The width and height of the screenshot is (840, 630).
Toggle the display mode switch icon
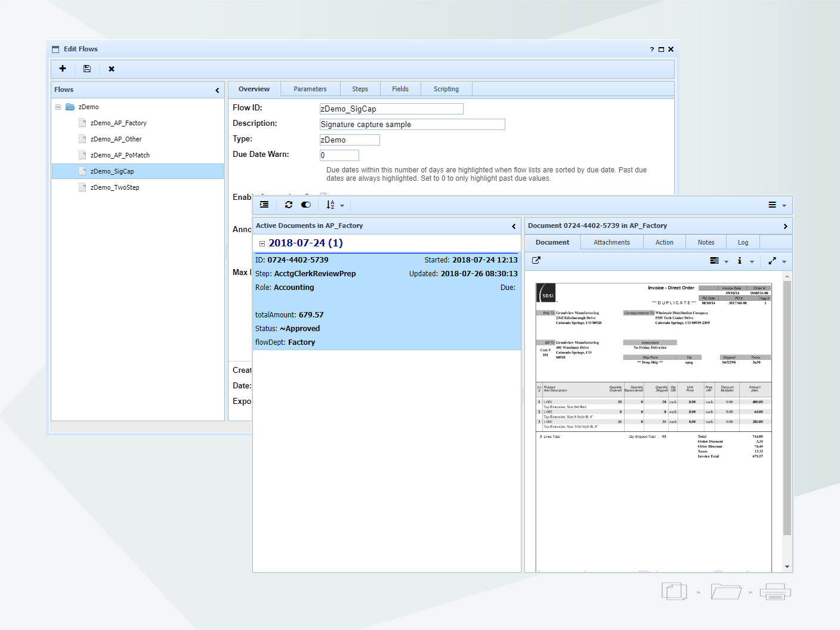click(306, 205)
